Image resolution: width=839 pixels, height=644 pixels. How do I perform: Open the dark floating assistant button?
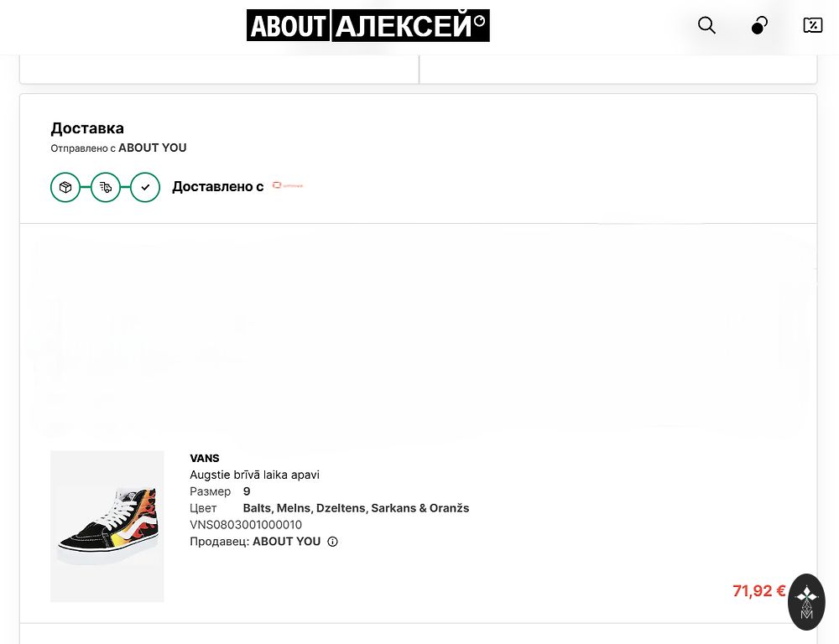[806, 601]
